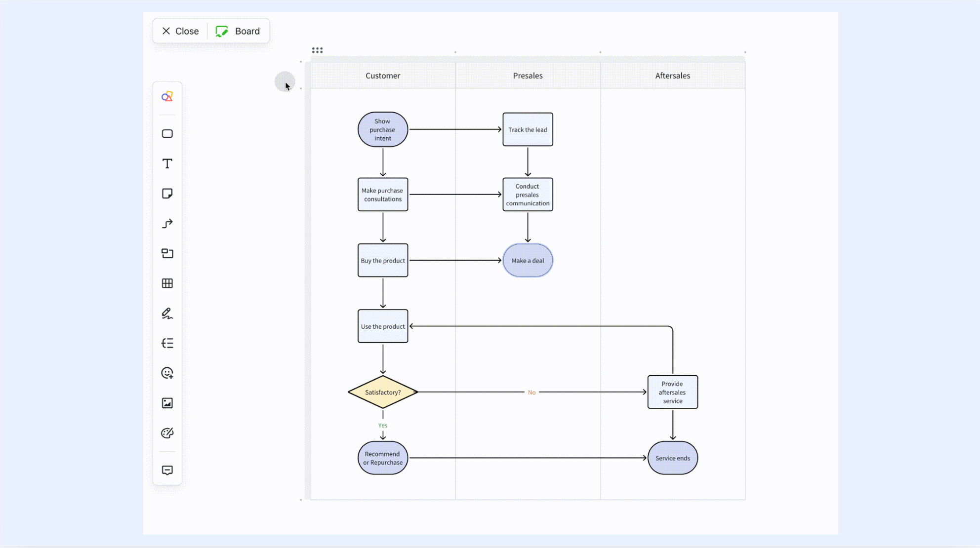The height and width of the screenshot is (548, 980).
Task: Select Make purchase consultations box
Action: (383, 195)
